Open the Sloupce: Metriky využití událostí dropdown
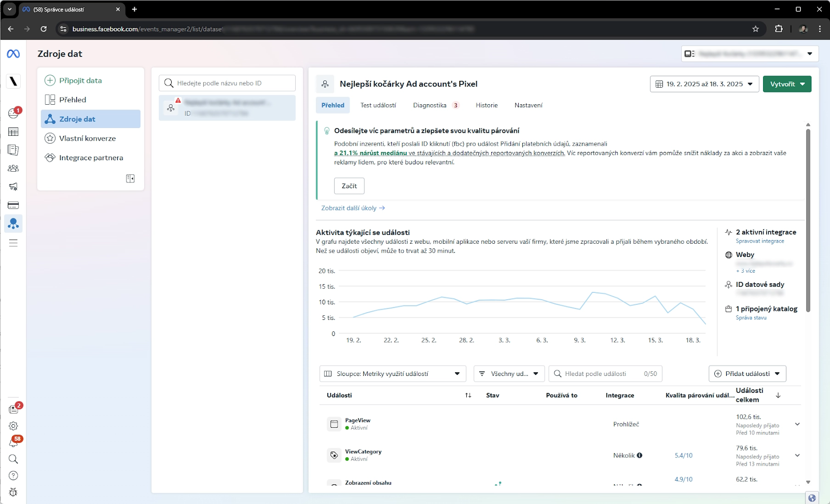The height and width of the screenshot is (504, 830). point(393,374)
